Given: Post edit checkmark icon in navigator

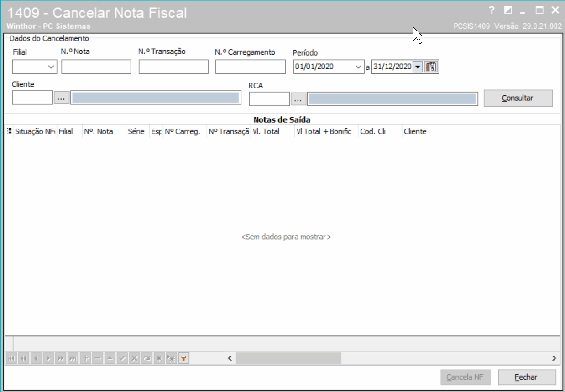Looking at the screenshot, I should [x=122, y=359].
